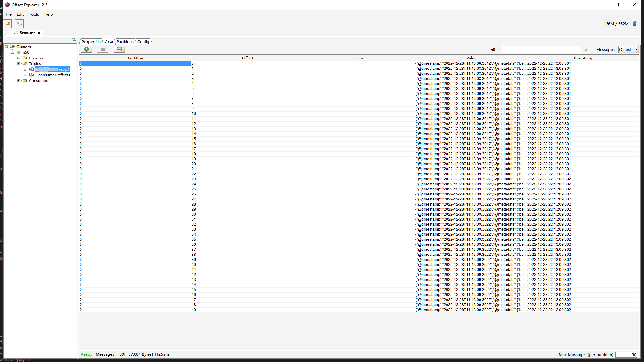Screen dimensions: 644x362
Task: Toggle the message detail panel icon
Action: 119,50
